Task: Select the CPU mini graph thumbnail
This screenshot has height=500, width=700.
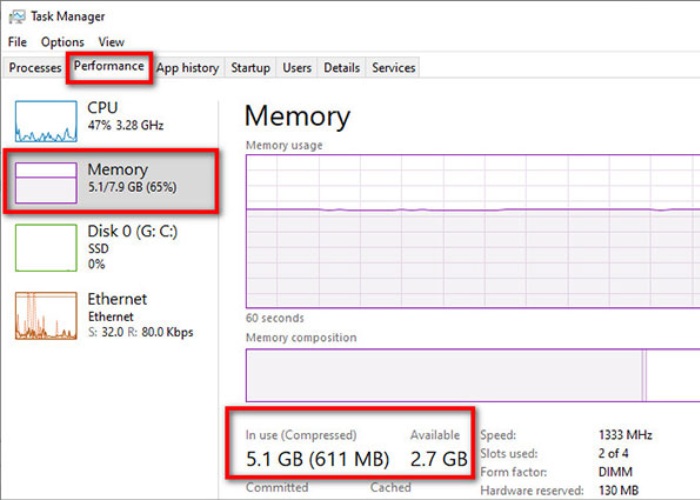Action: pos(45,121)
